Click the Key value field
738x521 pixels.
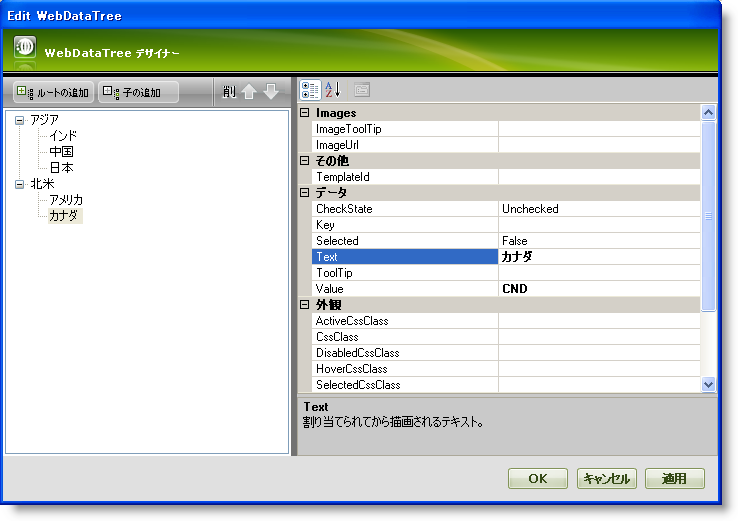(599, 225)
